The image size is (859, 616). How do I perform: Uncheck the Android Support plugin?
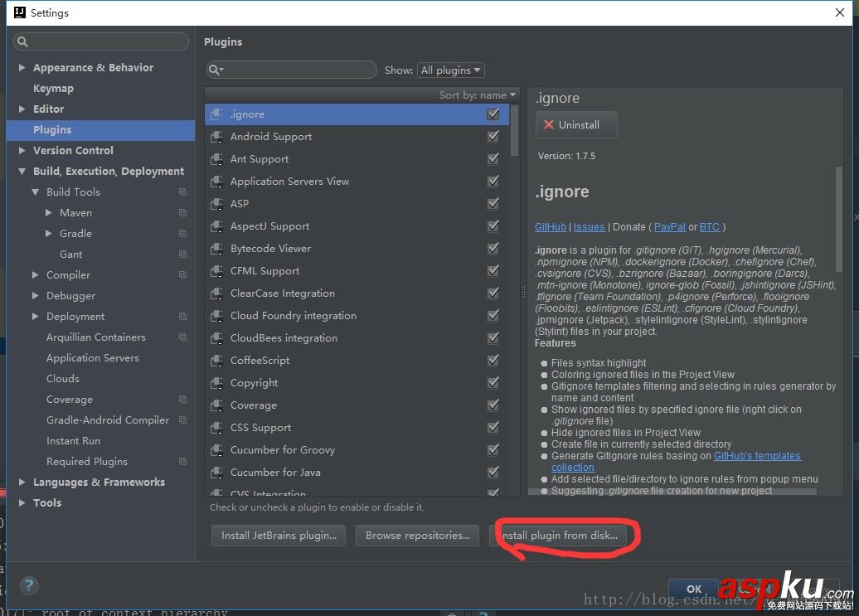pos(493,136)
